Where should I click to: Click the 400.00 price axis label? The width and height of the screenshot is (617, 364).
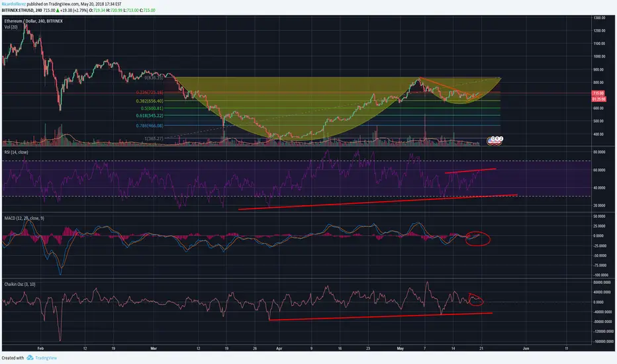(x=600, y=134)
